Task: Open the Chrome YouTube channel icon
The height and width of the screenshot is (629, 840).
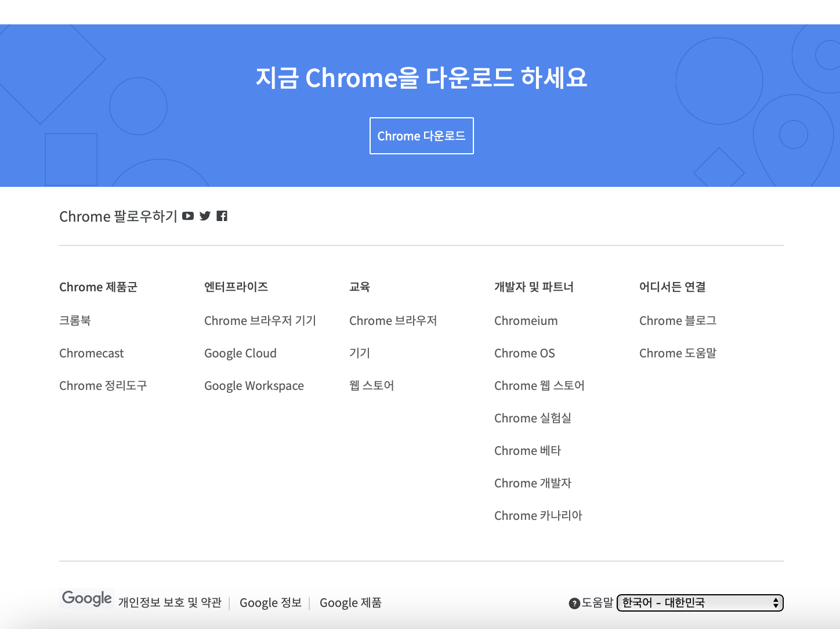Action: click(188, 216)
